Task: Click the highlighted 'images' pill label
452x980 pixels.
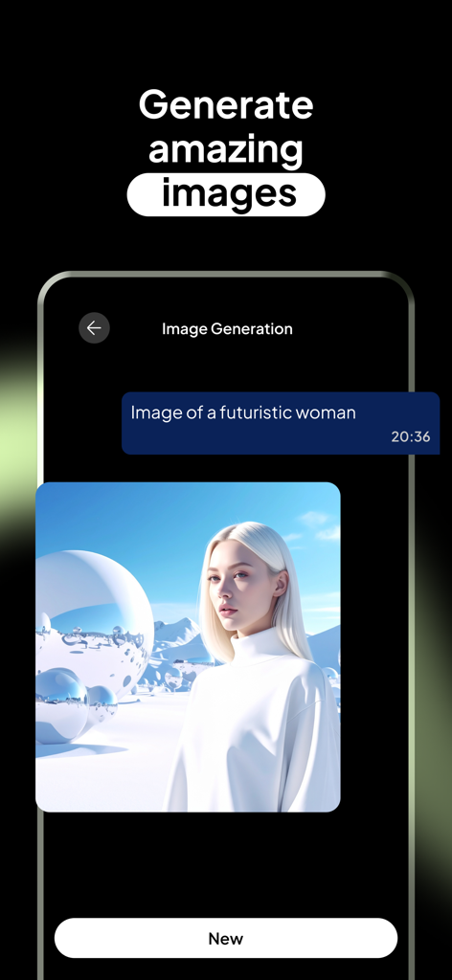Action: pos(226,195)
